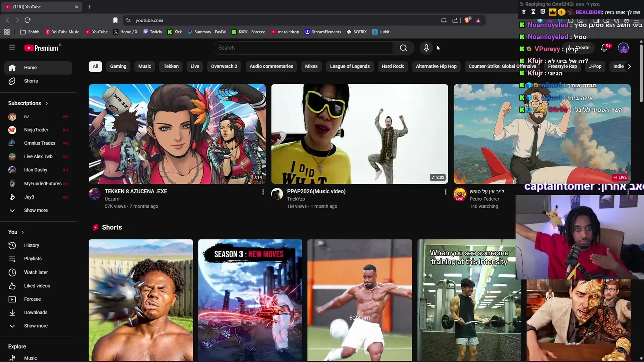Open the Music item under Explore

pos(38,358)
